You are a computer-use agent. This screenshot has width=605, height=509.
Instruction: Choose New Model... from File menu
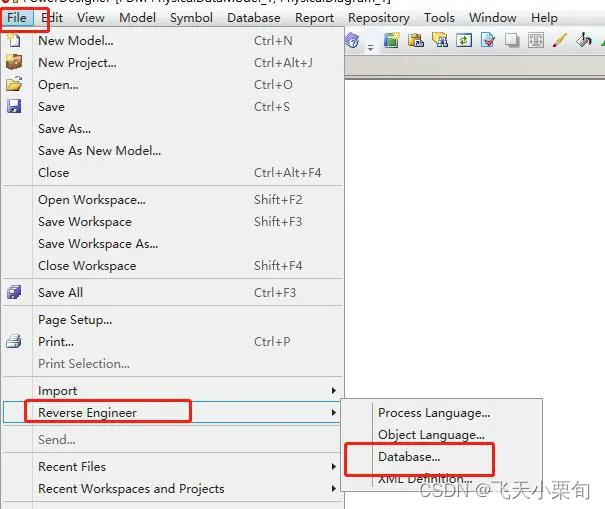[x=173, y=41]
